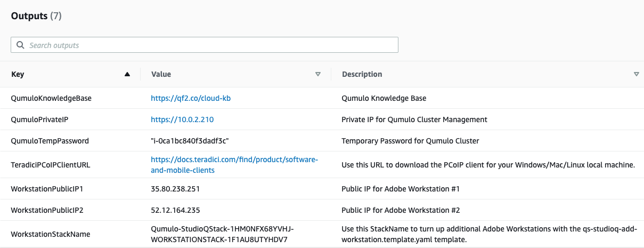Click the QumuloPrivateIP key cell
Image resolution: width=644 pixels, height=248 pixels.
tap(39, 119)
